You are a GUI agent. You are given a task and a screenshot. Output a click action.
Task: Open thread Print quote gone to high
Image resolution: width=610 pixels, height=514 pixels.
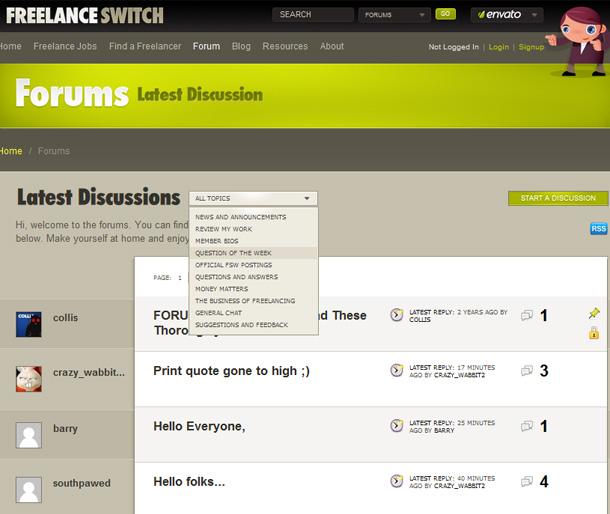[231, 371]
